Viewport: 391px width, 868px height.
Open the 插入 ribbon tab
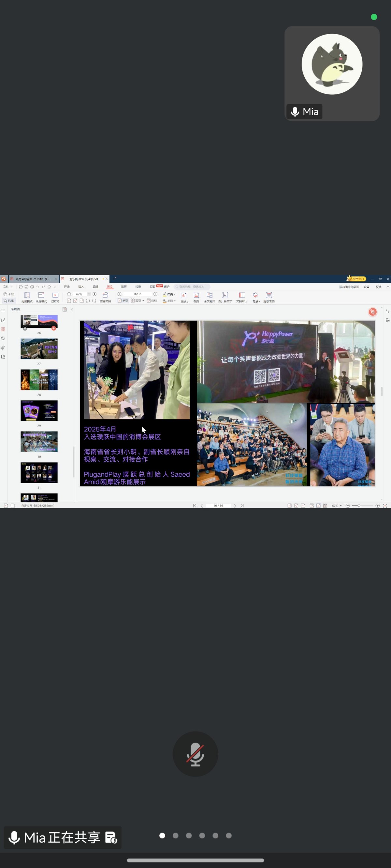pyautogui.click(x=81, y=287)
